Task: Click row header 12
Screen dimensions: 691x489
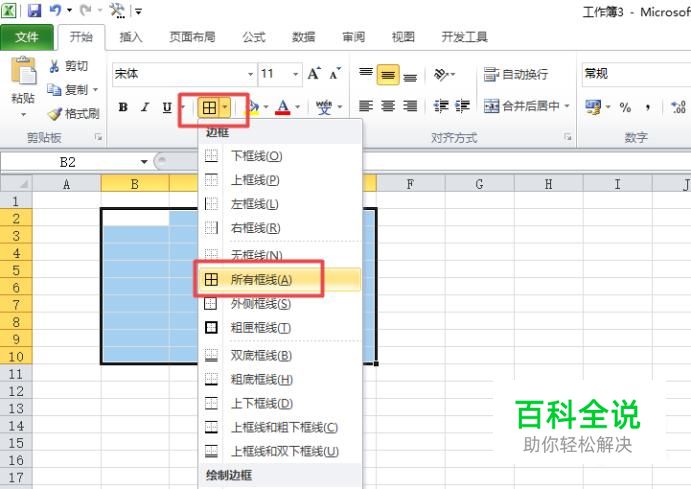Action: tap(16, 391)
